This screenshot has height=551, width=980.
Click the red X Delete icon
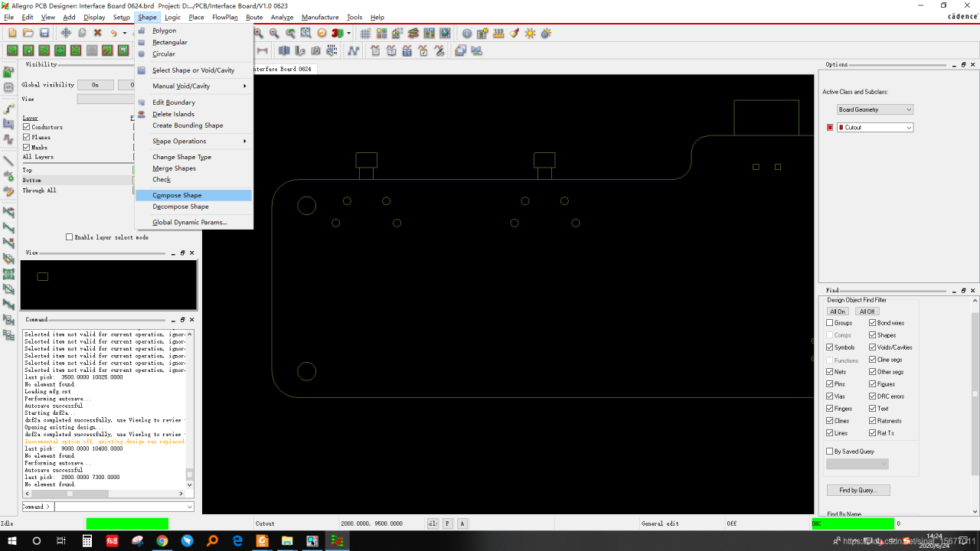tap(97, 33)
